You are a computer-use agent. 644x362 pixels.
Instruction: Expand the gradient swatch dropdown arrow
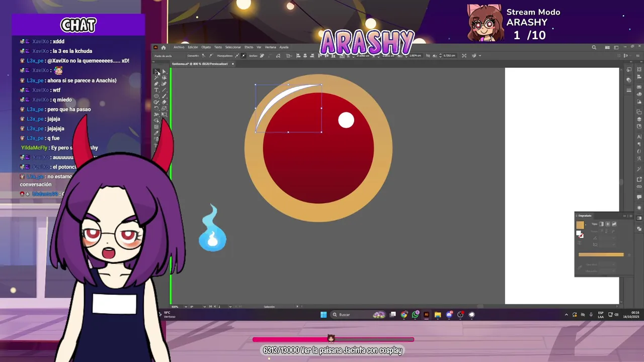[586, 225]
